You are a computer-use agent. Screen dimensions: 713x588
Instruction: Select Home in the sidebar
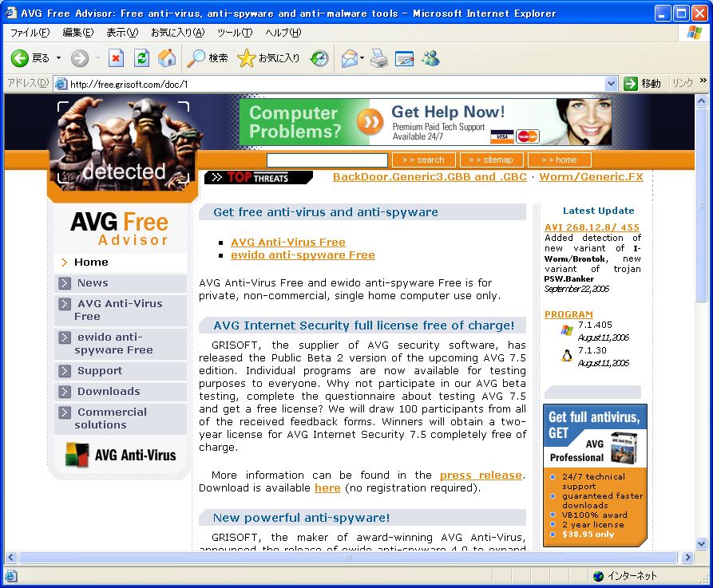(121, 262)
